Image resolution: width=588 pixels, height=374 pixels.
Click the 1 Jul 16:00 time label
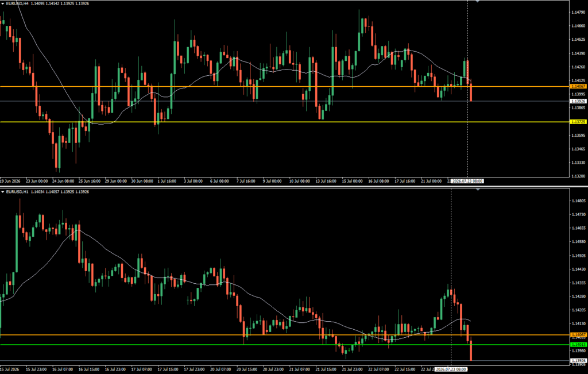pos(166,181)
